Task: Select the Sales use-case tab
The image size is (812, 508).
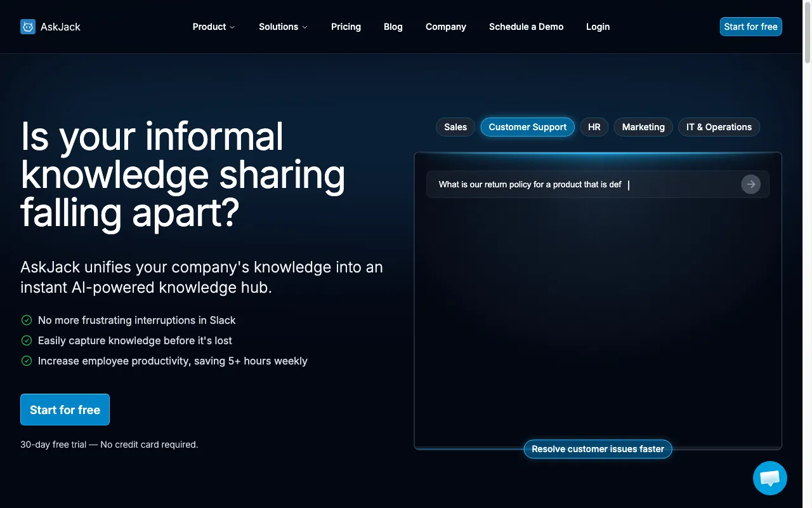Action: (455, 127)
